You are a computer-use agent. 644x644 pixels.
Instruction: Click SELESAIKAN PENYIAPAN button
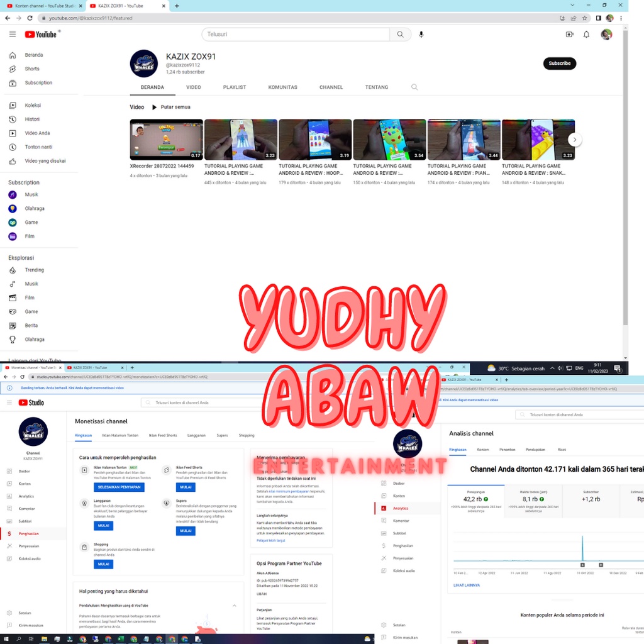[119, 487]
